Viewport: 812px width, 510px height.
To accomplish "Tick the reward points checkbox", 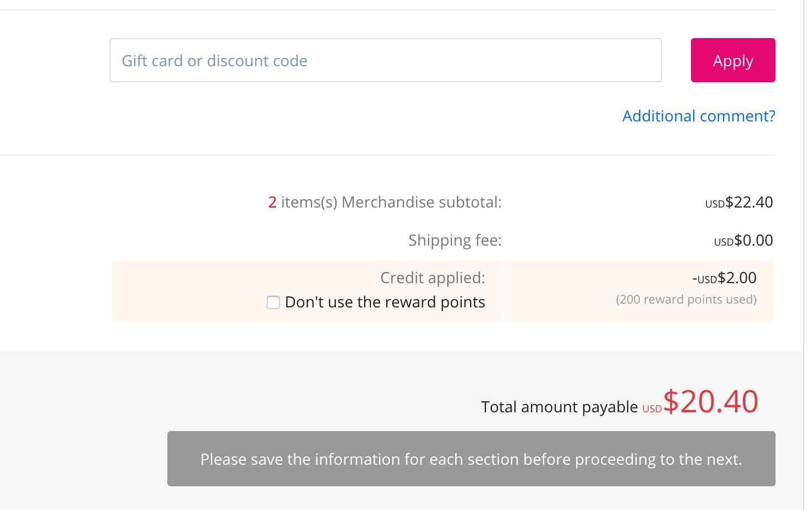I will (273, 302).
